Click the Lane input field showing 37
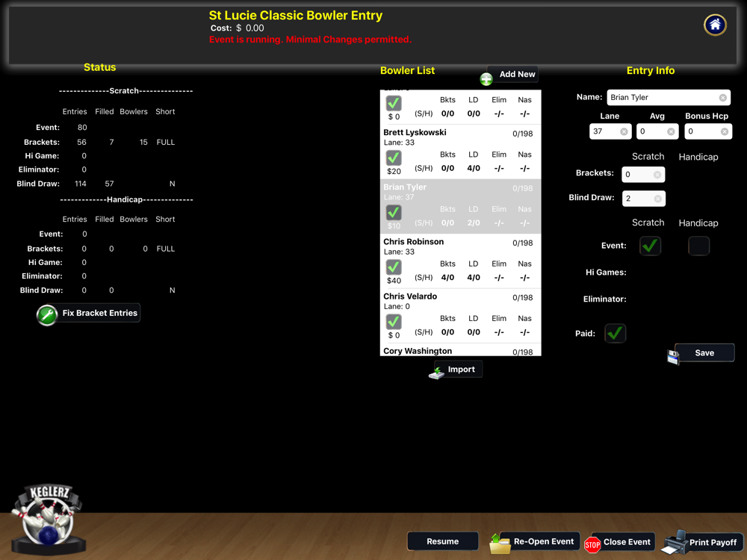This screenshot has height=560, width=747. tap(610, 131)
